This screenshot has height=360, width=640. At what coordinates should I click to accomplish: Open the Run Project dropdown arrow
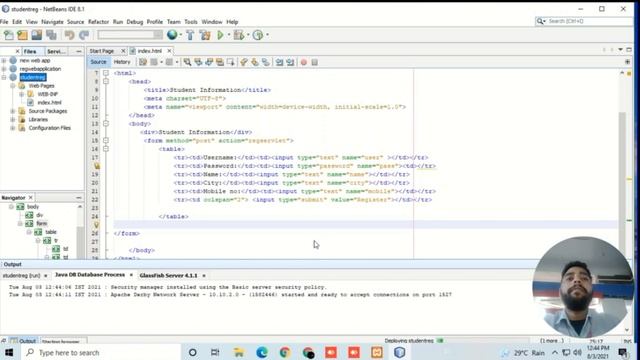click(x=229, y=35)
